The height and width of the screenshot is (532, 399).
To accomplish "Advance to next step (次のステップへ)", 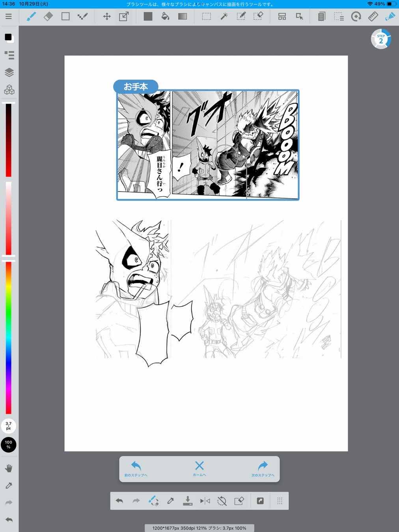I will click(x=263, y=469).
